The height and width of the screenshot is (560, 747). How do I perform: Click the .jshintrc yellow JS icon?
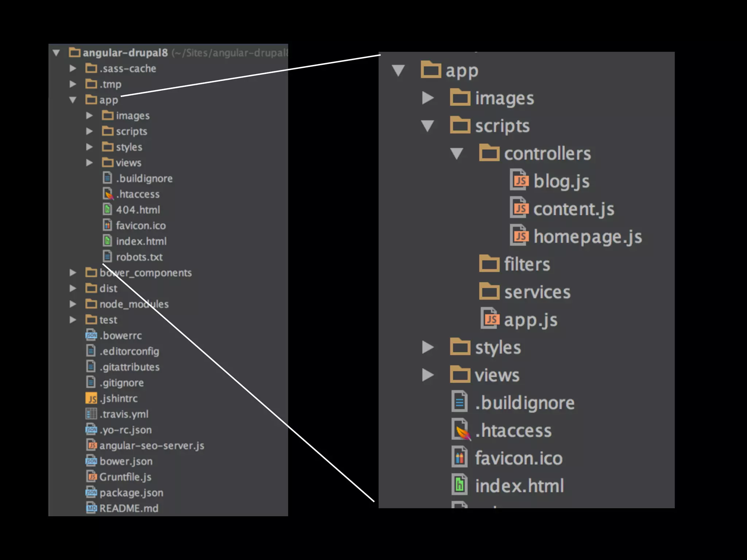tap(91, 398)
